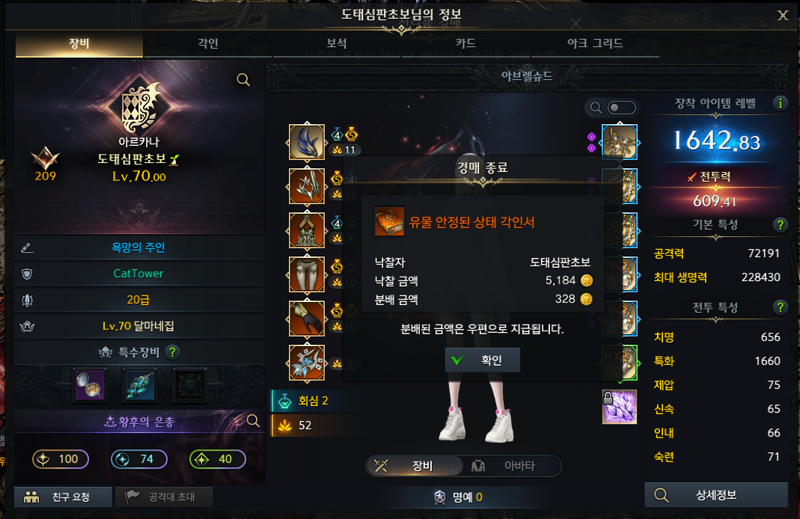Click the gloves equipment slot icon
Viewport: 800px width, 519px height.
tap(307, 318)
